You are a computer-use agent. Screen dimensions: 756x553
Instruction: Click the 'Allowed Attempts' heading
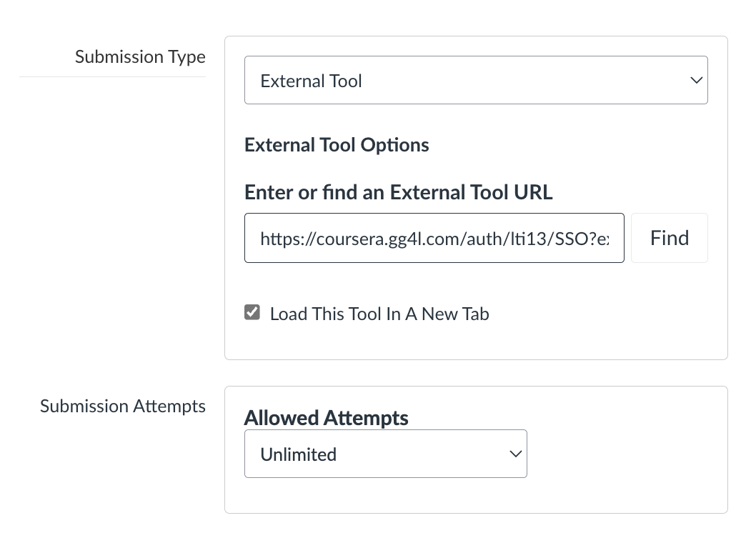click(326, 417)
